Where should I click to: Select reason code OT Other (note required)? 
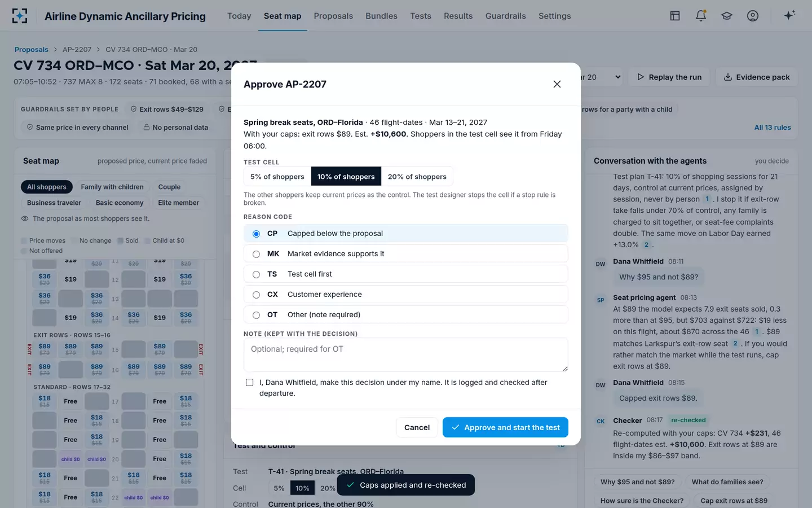pos(406,315)
